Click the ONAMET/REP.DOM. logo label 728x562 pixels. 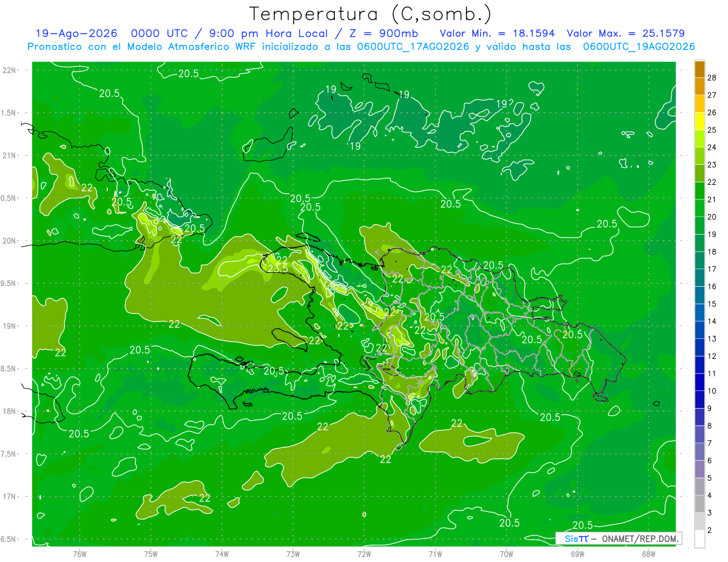(x=618, y=538)
